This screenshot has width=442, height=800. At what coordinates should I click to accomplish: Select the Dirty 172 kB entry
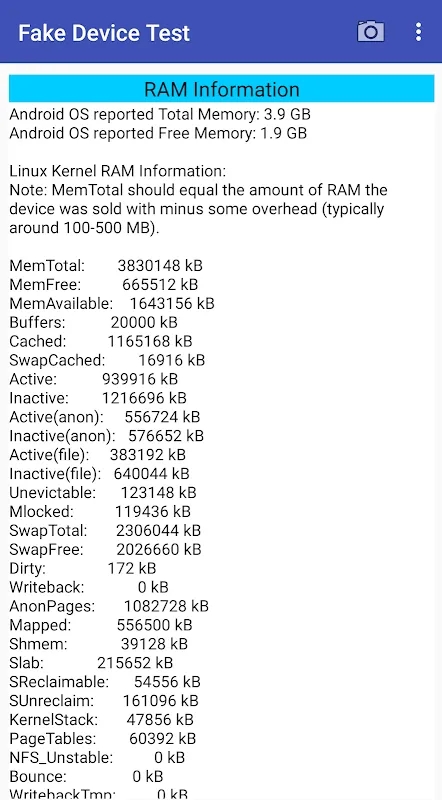pos(83,568)
